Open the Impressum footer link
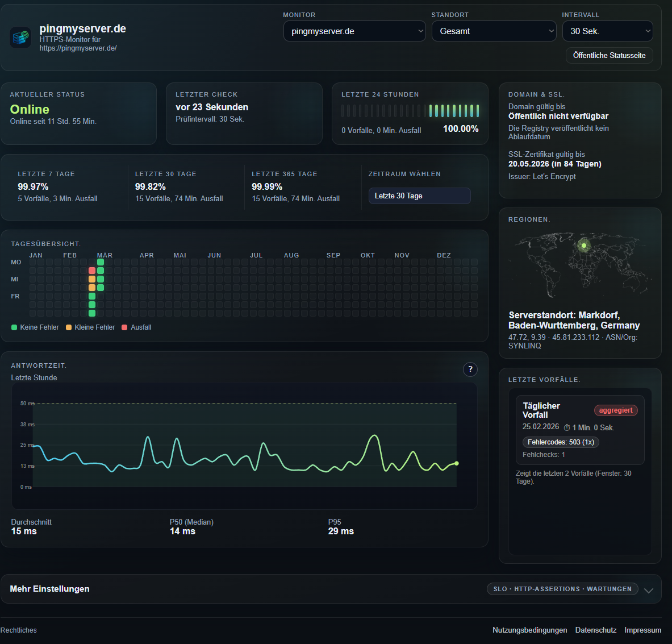672x644 pixels. coord(642,630)
